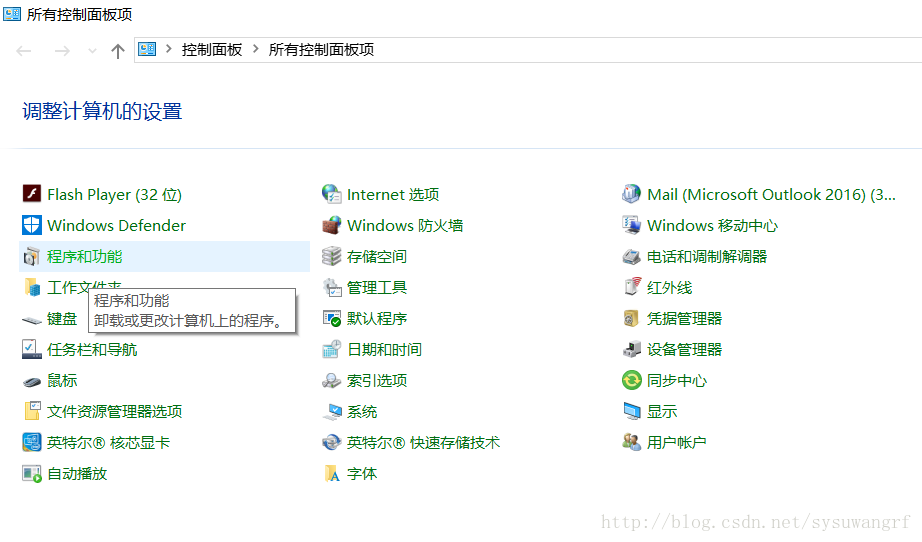Click the Windows 移动中心 icon
Viewport: 922px width, 542px height.
pos(632,225)
